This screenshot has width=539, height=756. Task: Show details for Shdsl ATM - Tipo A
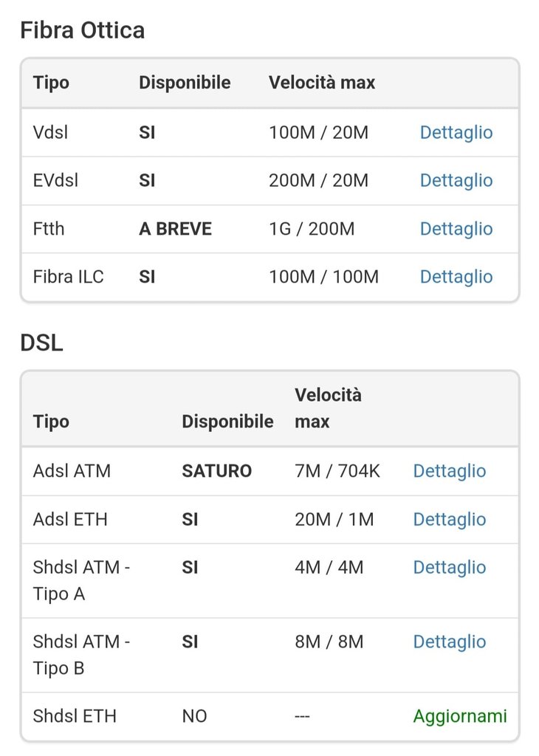[x=449, y=568]
